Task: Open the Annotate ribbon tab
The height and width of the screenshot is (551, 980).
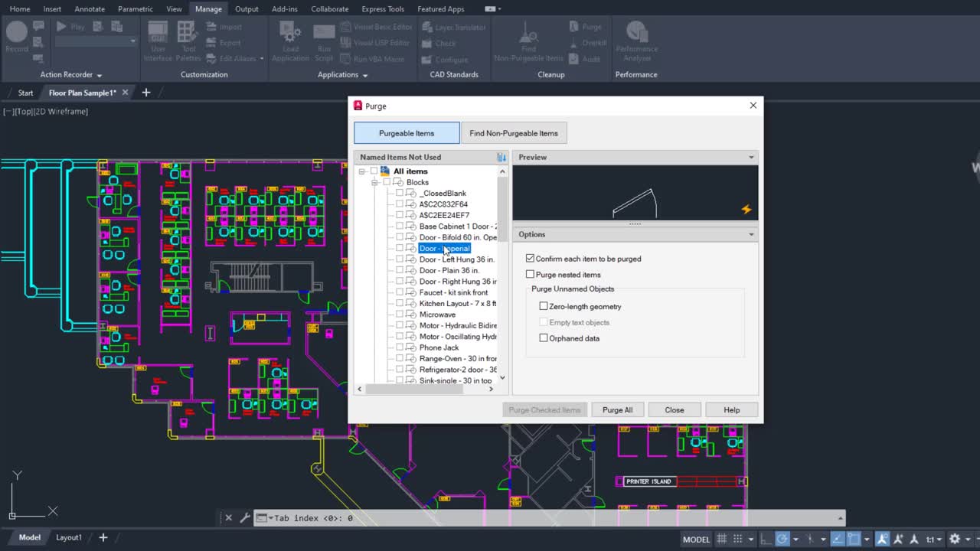Action: pos(90,9)
